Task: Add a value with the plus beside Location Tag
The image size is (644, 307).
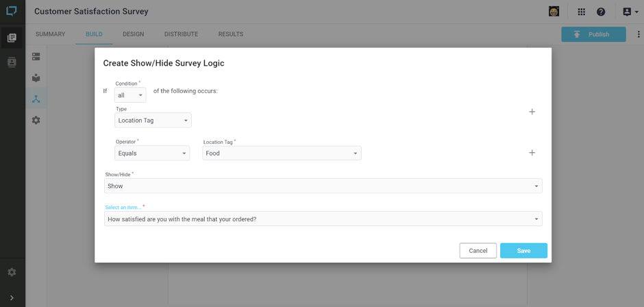Action: [532, 153]
